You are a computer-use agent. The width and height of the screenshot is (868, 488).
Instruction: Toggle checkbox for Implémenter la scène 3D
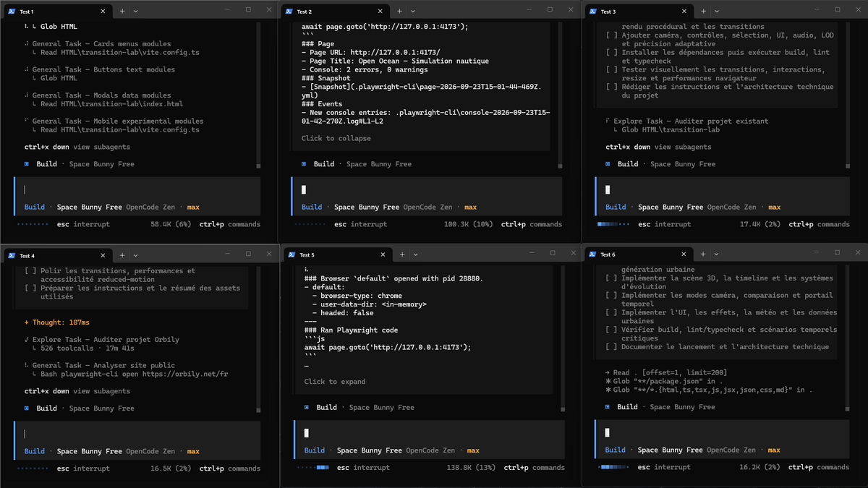click(x=612, y=278)
